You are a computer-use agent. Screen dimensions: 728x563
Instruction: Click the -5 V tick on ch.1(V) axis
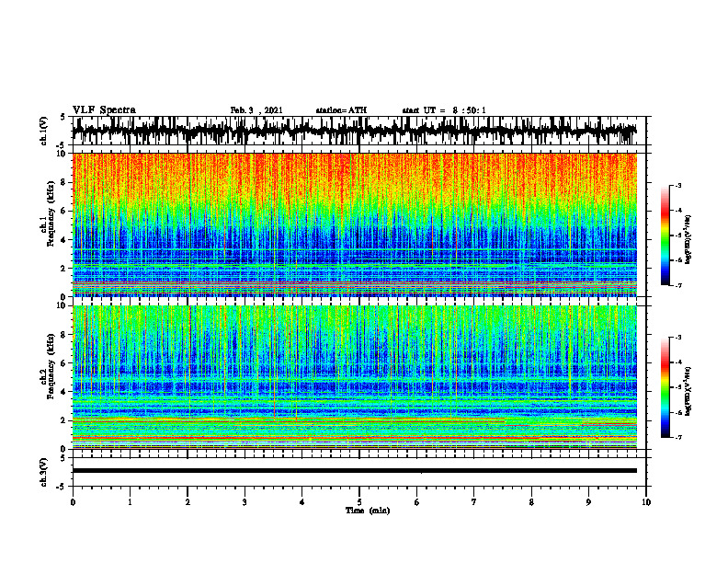pyautogui.click(x=62, y=145)
